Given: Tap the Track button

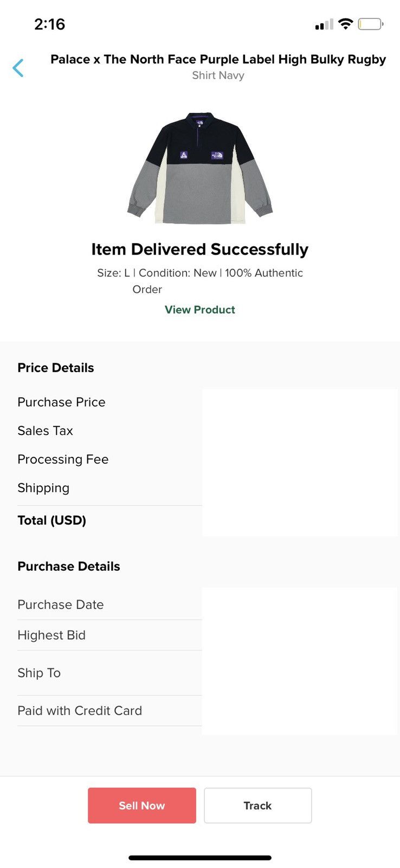Looking at the screenshot, I should pos(258,806).
